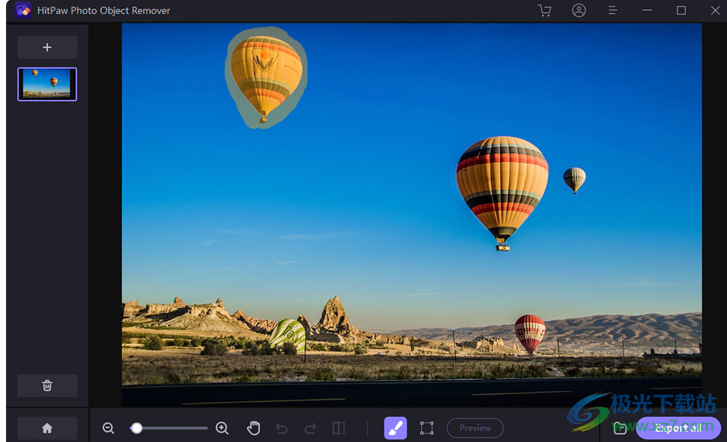The width and height of the screenshot is (727, 442).
Task: Toggle the compare before/after view
Action: [339, 428]
